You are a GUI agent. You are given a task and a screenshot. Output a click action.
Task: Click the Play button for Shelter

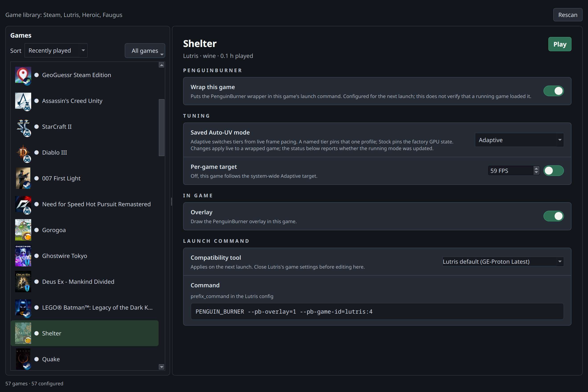pos(560,44)
